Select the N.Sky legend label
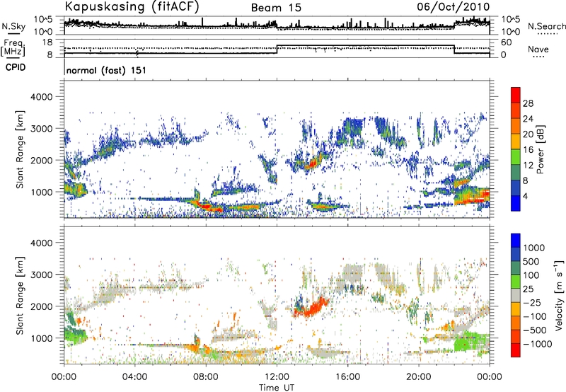 point(13,26)
